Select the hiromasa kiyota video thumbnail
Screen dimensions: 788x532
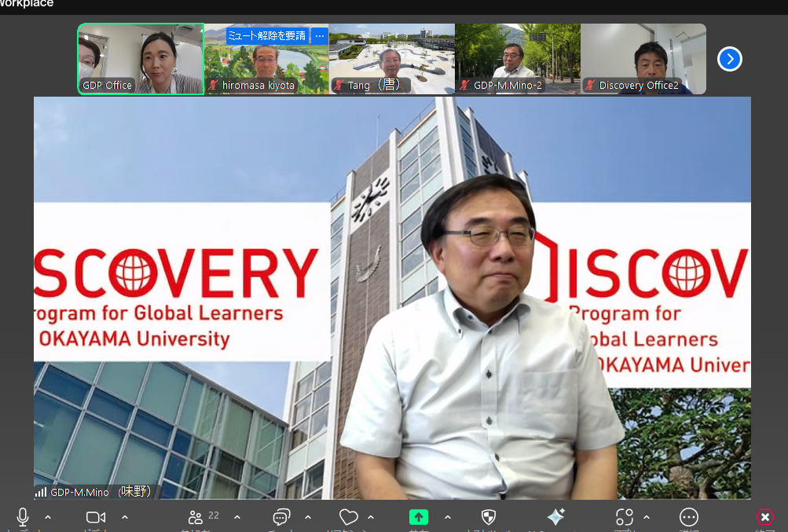click(x=266, y=59)
